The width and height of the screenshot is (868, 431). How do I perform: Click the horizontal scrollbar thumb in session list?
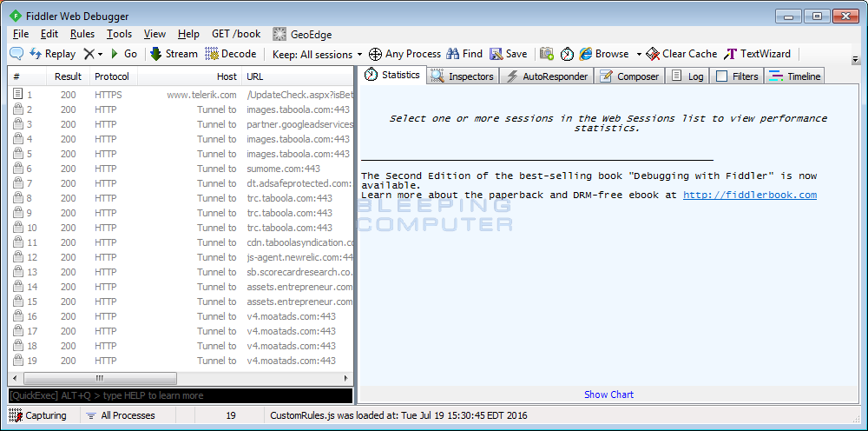click(99, 378)
